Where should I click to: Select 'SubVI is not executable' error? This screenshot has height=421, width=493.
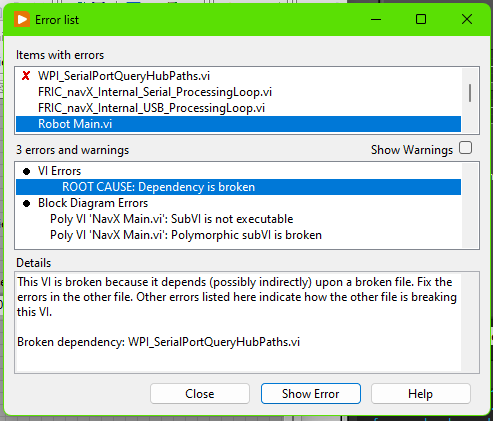tap(238, 219)
